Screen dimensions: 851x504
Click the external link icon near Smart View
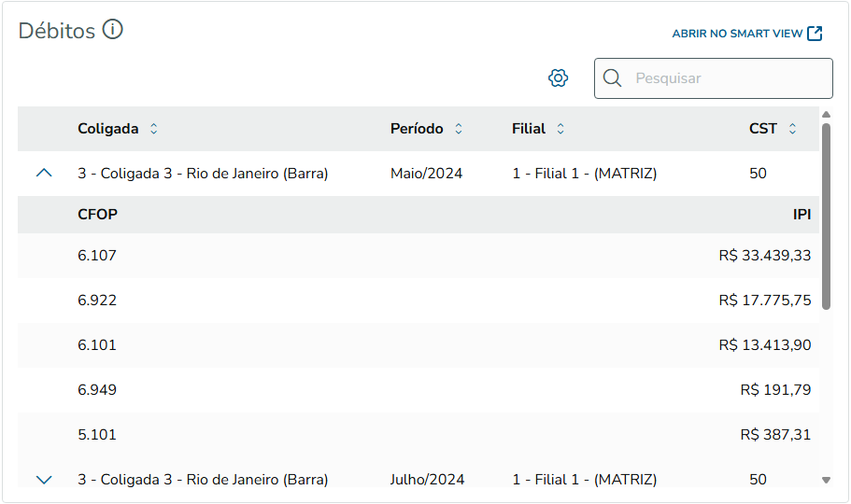tap(815, 34)
